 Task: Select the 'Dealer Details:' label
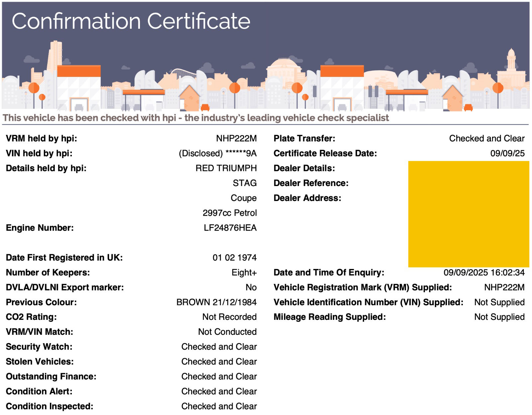point(304,168)
